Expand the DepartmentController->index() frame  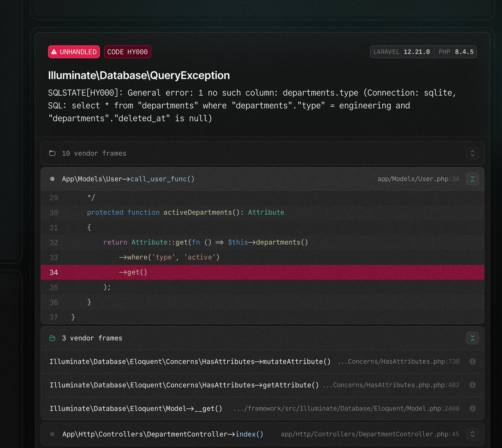pos(472,434)
